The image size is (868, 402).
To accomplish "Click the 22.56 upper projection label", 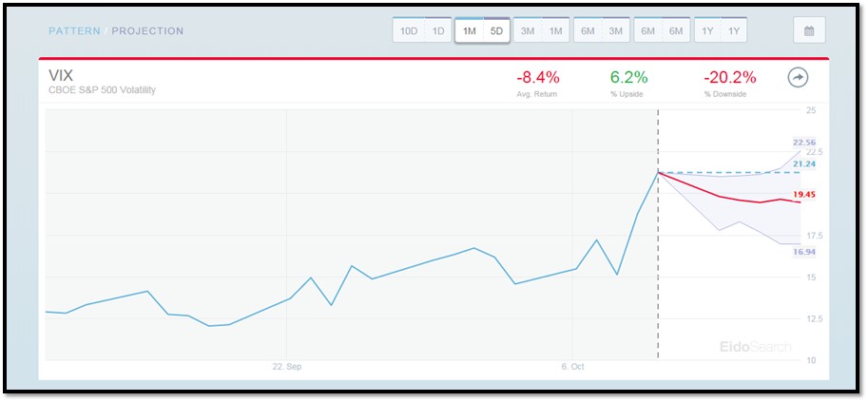I will [803, 143].
